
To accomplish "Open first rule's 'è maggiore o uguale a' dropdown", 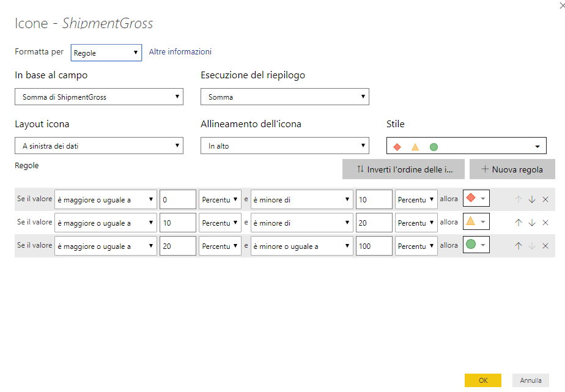I will tap(106, 199).
